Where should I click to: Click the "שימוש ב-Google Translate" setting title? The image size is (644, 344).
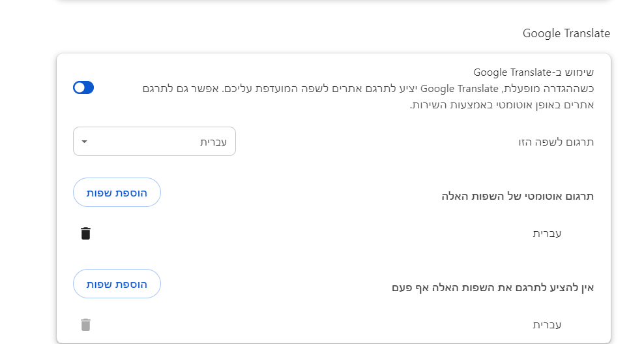click(x=533, y=72)
